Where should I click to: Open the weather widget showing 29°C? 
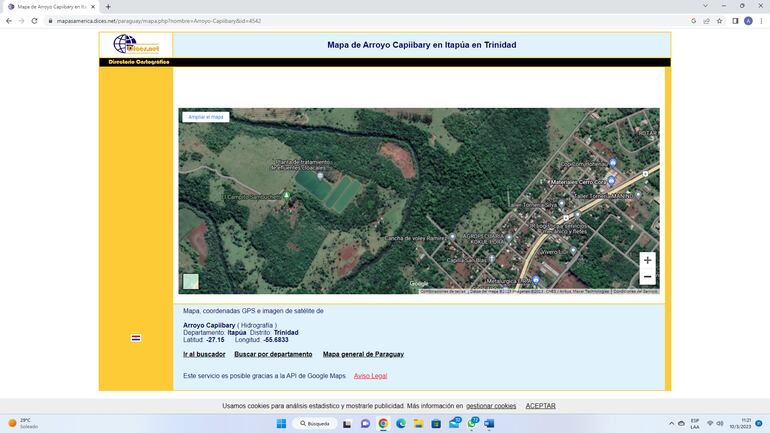(x=23, y=423)
